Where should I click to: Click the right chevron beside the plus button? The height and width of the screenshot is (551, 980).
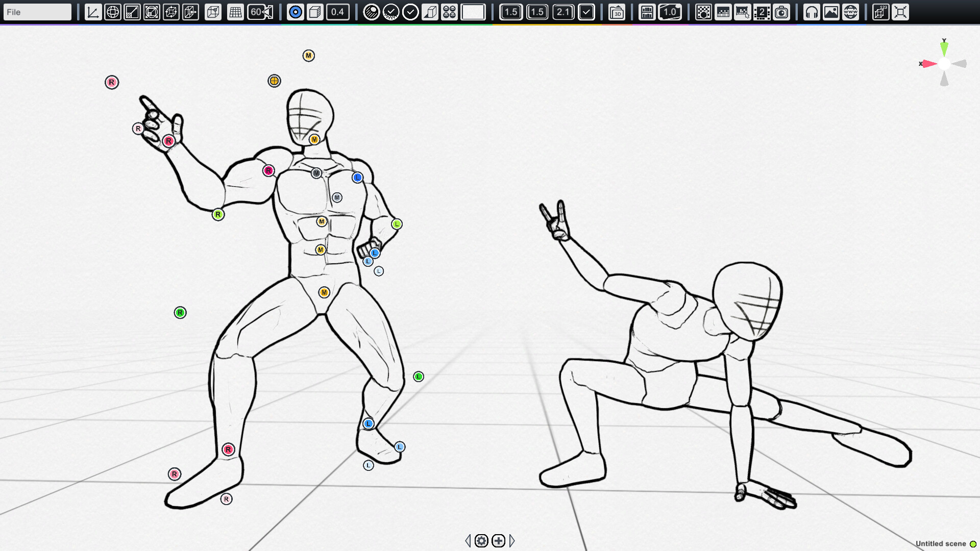point(512,541)
